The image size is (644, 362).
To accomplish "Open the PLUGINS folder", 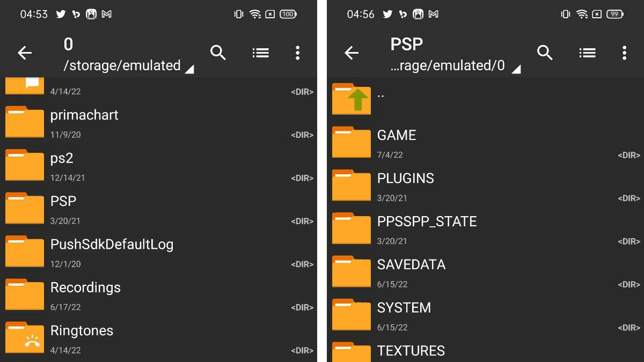I will point(405,179).
